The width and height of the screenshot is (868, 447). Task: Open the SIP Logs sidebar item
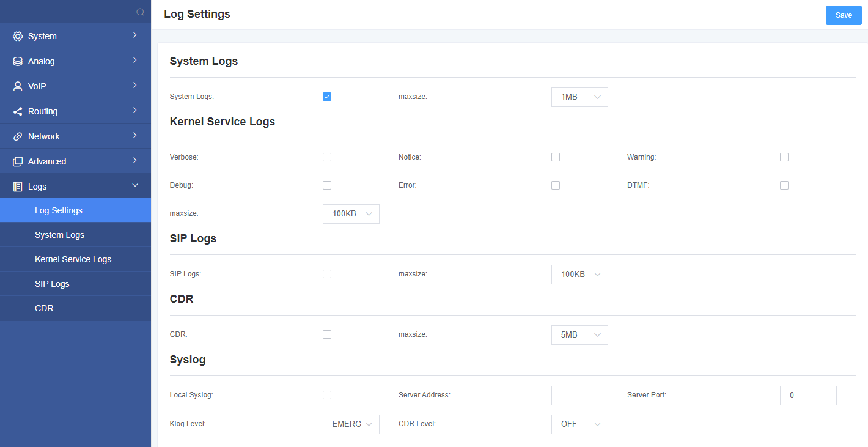[x=75, y=284]
